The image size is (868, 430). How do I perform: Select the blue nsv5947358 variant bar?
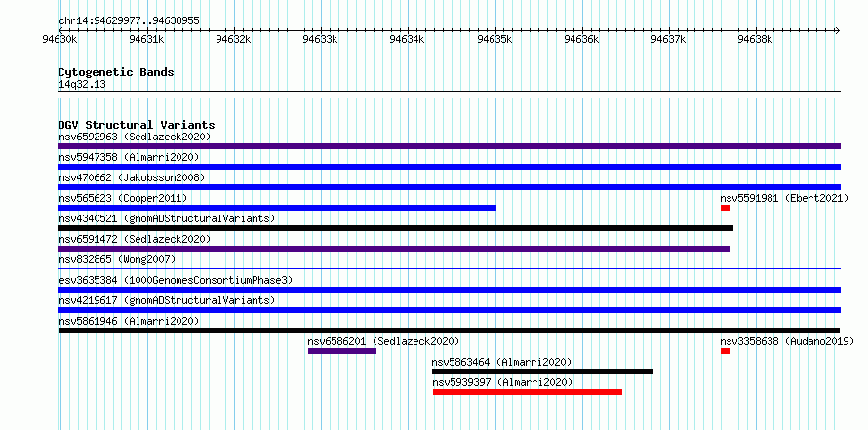[x=449, y=167]
